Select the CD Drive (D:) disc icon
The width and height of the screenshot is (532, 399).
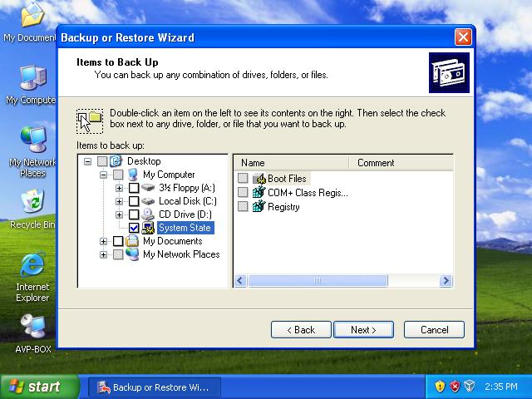(148, 214)
